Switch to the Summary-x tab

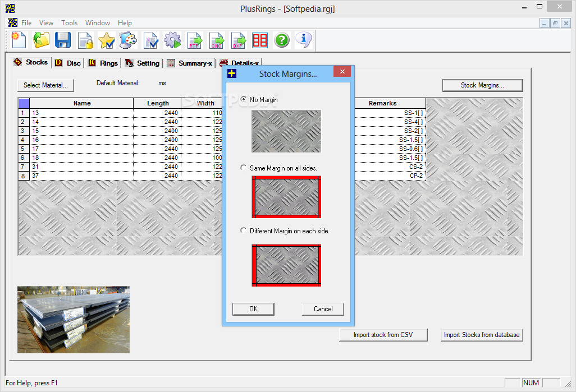[x=190, y=63]
